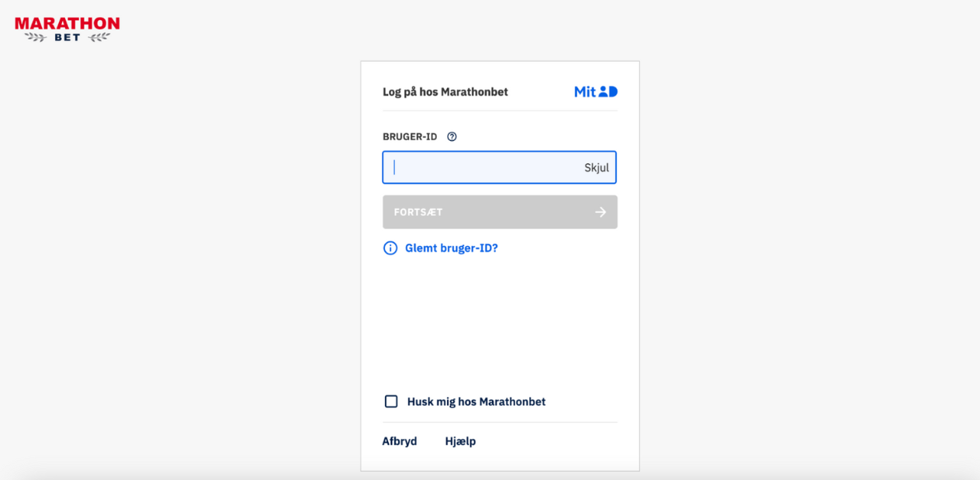Screen dimensions: 980x480
Task: Open the Hjælp link
Action: (x=460, y=441)
